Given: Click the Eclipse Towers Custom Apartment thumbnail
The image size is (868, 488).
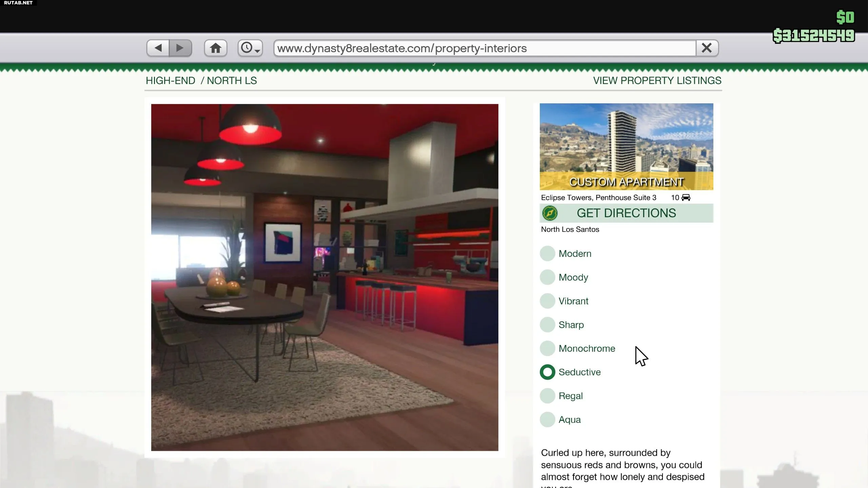Looking at the screenshot, I should point(626,146).
